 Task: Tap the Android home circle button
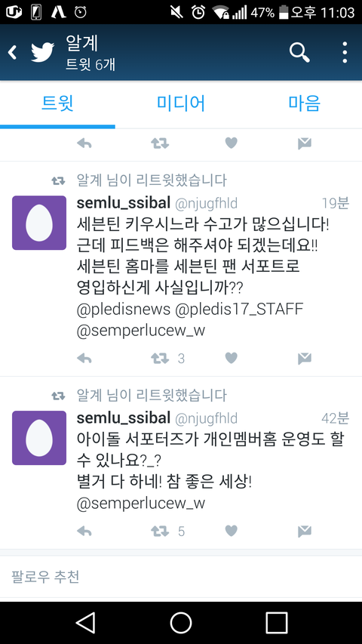(181, 623)
